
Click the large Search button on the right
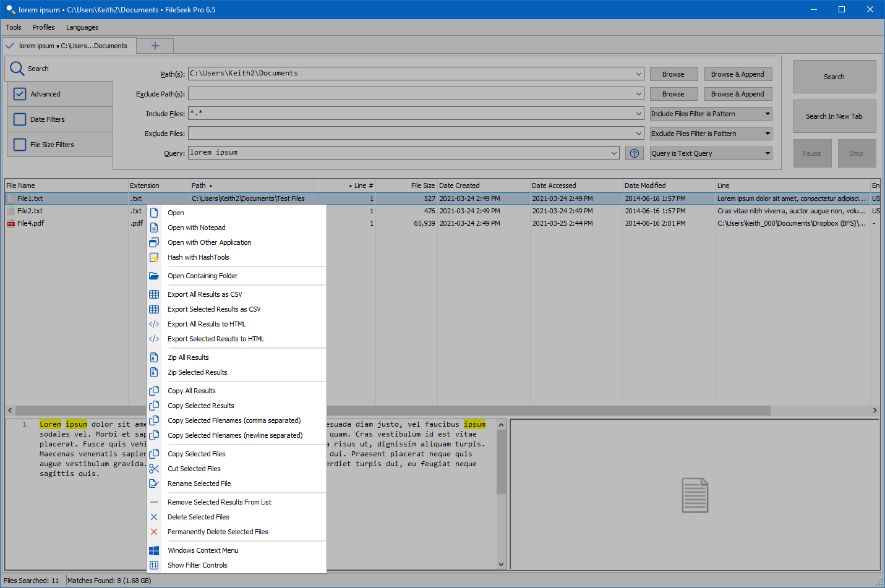[x=834, y=77]
